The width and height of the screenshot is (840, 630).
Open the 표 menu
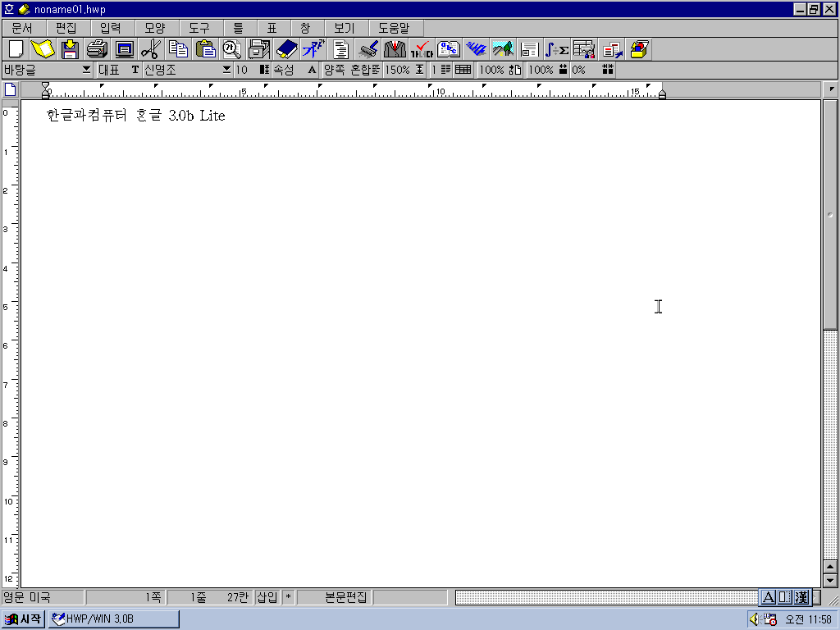(x=272, y=28)
